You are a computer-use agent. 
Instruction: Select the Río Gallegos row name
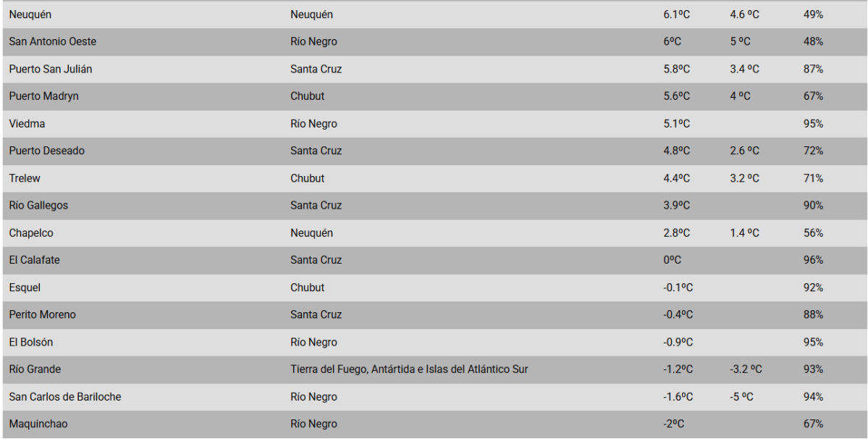[38, 206]
